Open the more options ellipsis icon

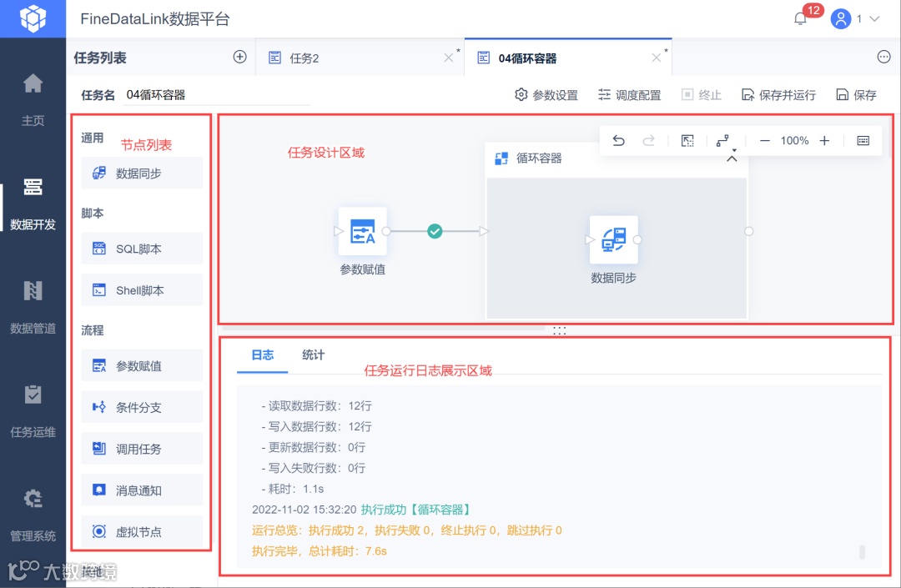(883, 57)
